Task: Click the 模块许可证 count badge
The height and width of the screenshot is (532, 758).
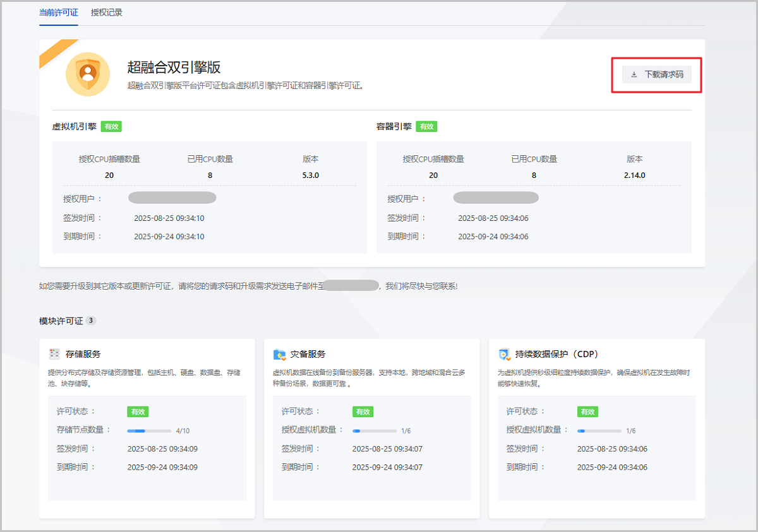Action: pos(91,321)
